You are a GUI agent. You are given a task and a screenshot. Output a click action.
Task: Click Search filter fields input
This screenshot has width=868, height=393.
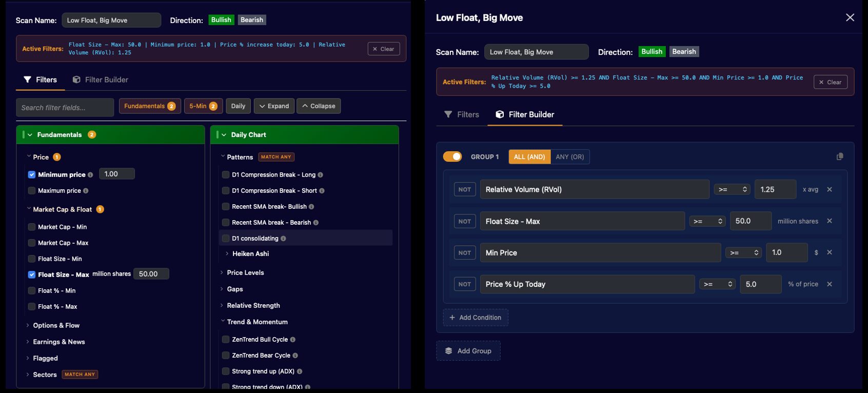click(x=65, y=108)
